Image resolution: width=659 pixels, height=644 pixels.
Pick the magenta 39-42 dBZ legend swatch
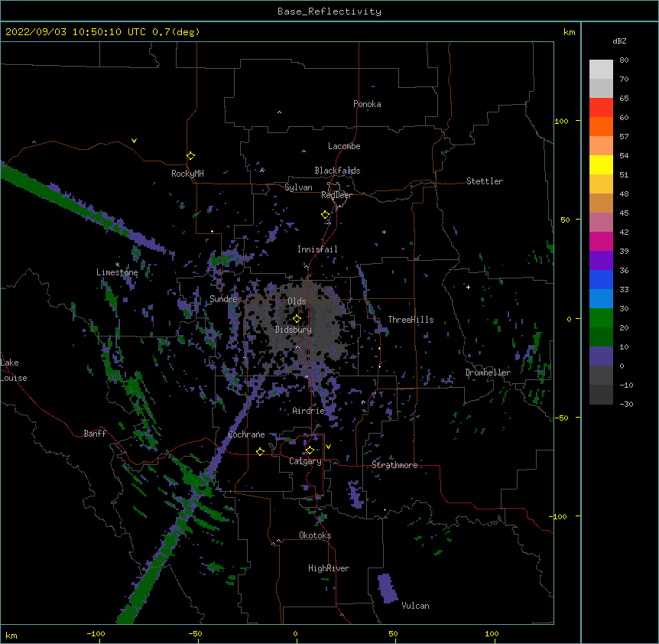[601, 241]
